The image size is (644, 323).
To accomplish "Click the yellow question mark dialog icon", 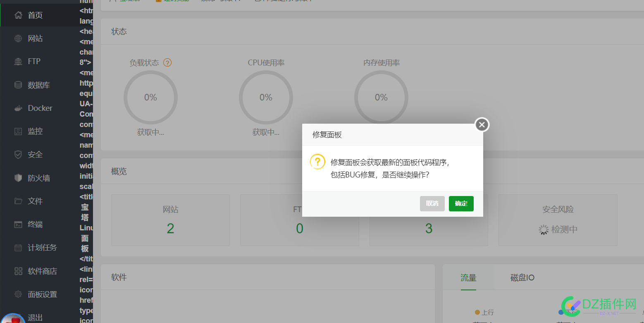I will tap(317, 162).
